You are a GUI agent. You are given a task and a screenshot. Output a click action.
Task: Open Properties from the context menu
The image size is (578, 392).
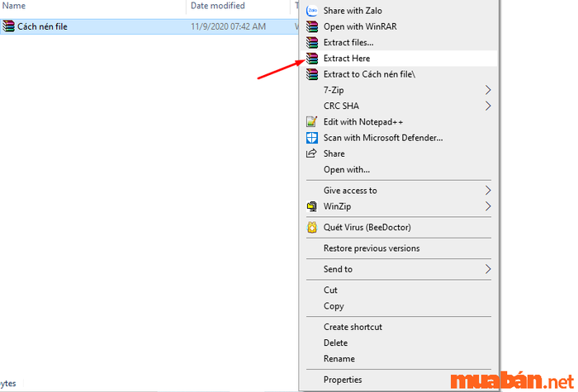[x=399, y=380]
